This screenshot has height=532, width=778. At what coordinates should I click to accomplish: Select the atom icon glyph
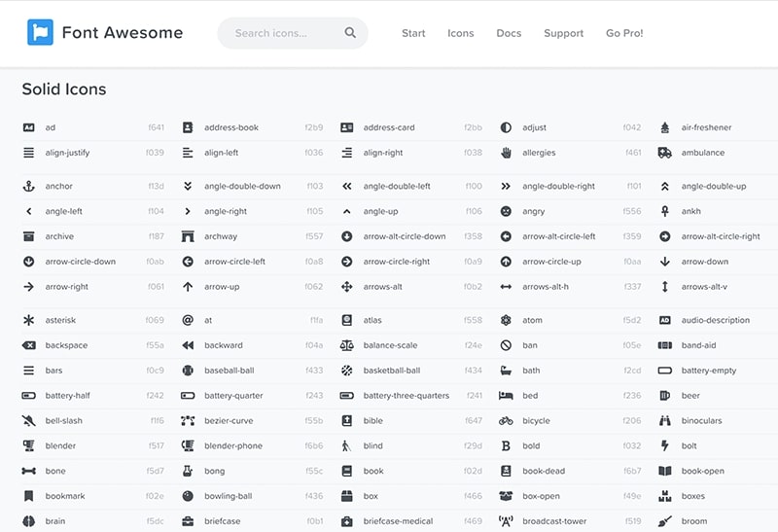tap(506, 320)
